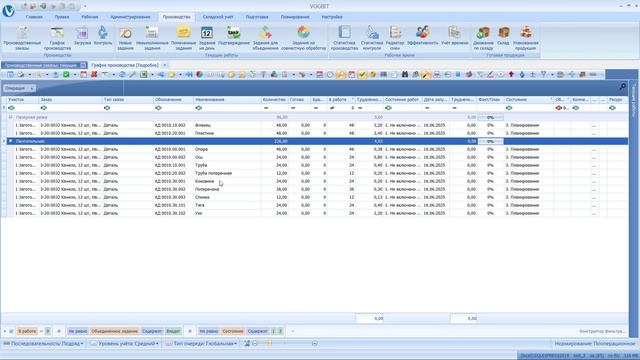Open Задания на совместную обработку icon
Screen dimensions: 640x360
pos(303,38)
